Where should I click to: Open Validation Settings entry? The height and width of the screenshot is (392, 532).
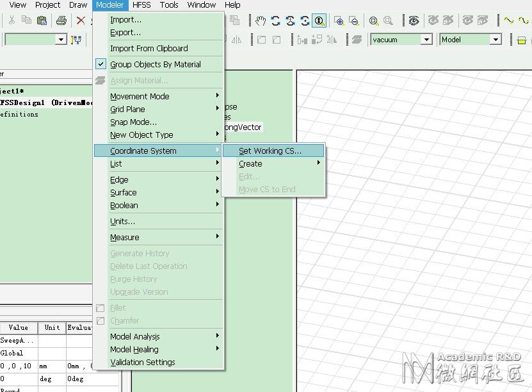[x=158, y=362]
